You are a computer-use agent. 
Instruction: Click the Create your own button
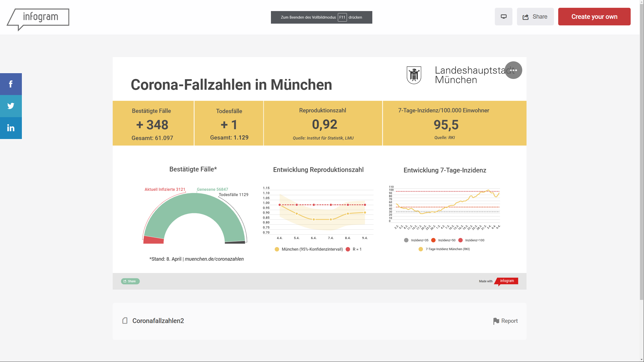594,17
